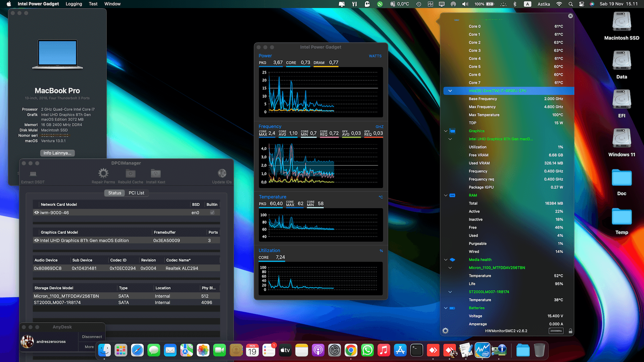Toggle the lock icon in HWMonitorSMC2
Screen dimensions: 644x362
(570, 331)
